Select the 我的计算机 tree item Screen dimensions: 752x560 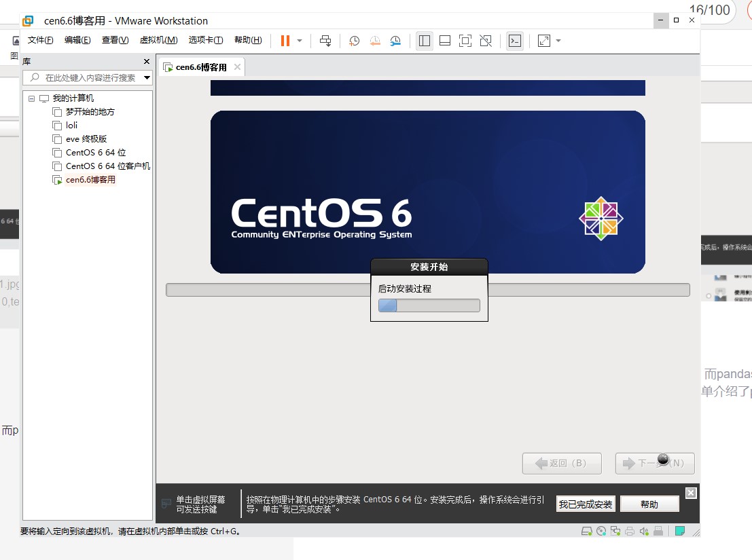pos(73,98)
